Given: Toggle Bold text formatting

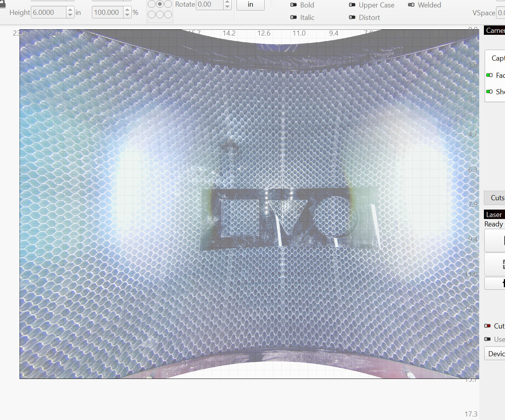Looking at the screenshot, I should pos(294,5).
